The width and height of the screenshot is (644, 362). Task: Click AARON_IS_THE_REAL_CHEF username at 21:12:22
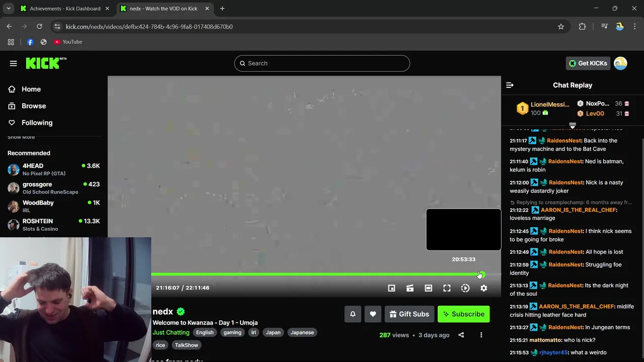click(578, 210)
